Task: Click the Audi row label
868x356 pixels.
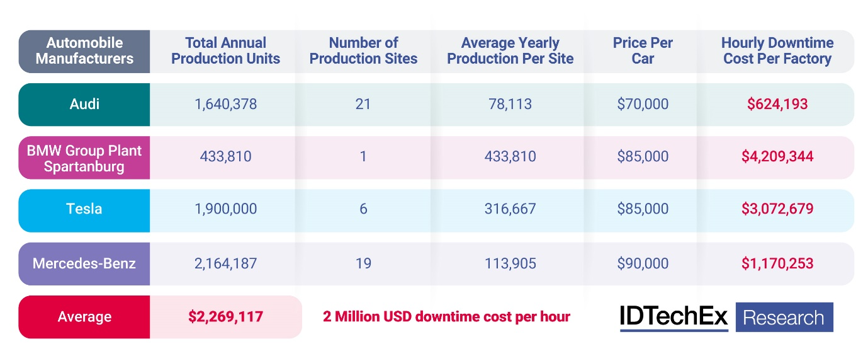Action: click(84, 104)
